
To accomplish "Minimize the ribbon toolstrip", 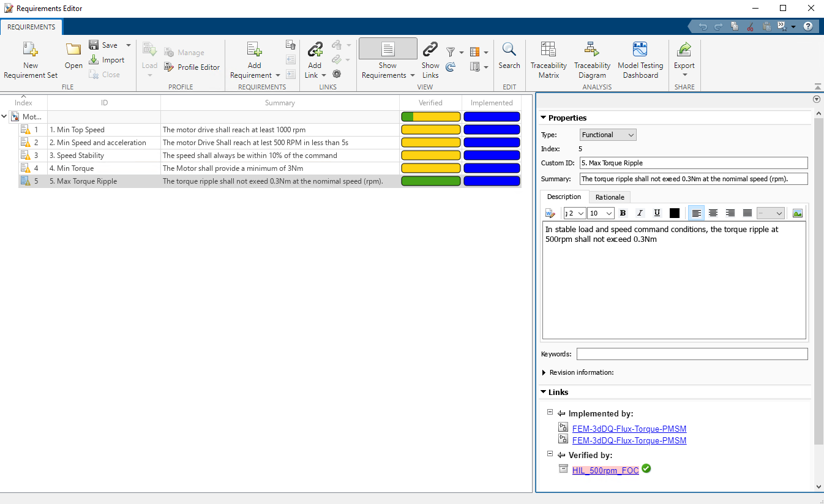I will click(817, 86).
